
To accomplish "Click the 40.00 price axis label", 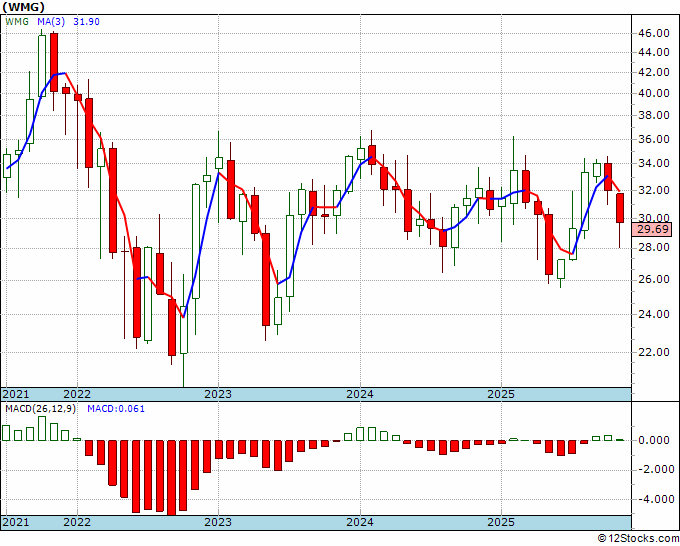I will click(x=653, y=93).
